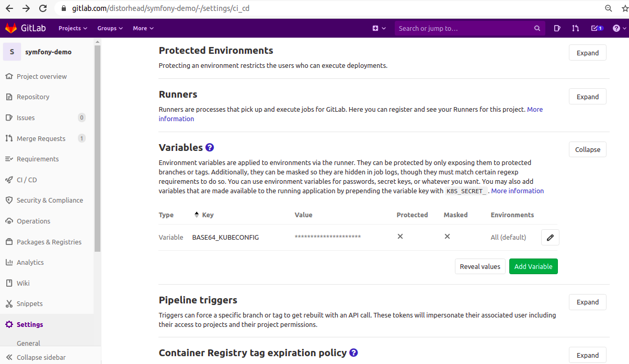Open the Merge Requests icon in the top bar
Viewport: 629px width, 364px height.
coord(575,28)
